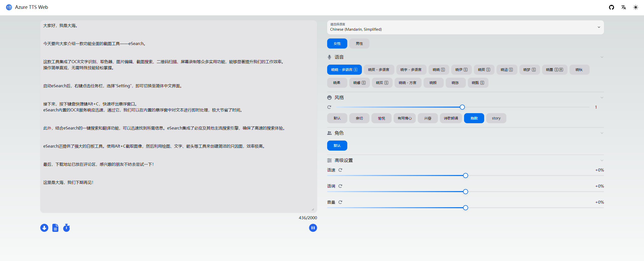This screenshot has width=644, height=261.
Task: Select voice 晓颜
Action: click(433, 83)
